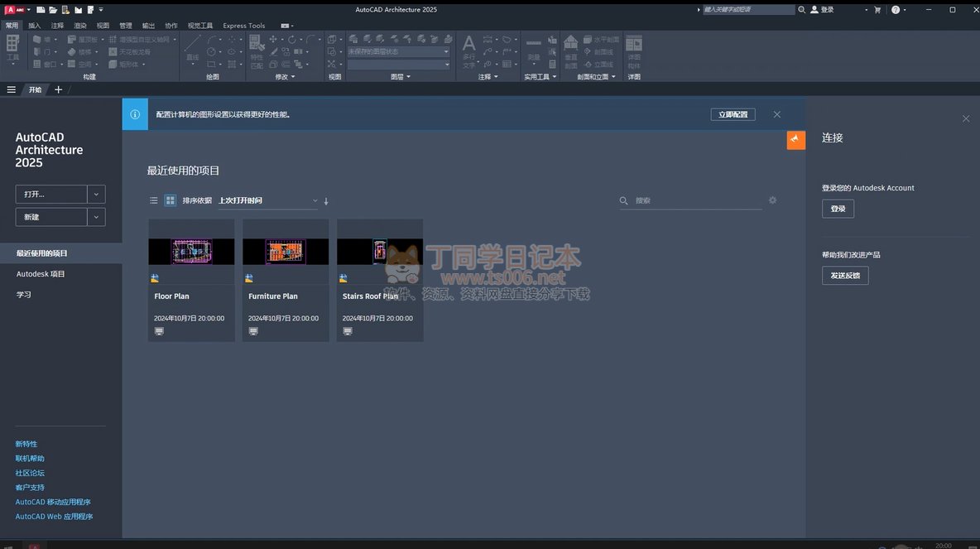980x549 pixels.
Task: Switch recent projects to grid view
Action: click(171, 200)
